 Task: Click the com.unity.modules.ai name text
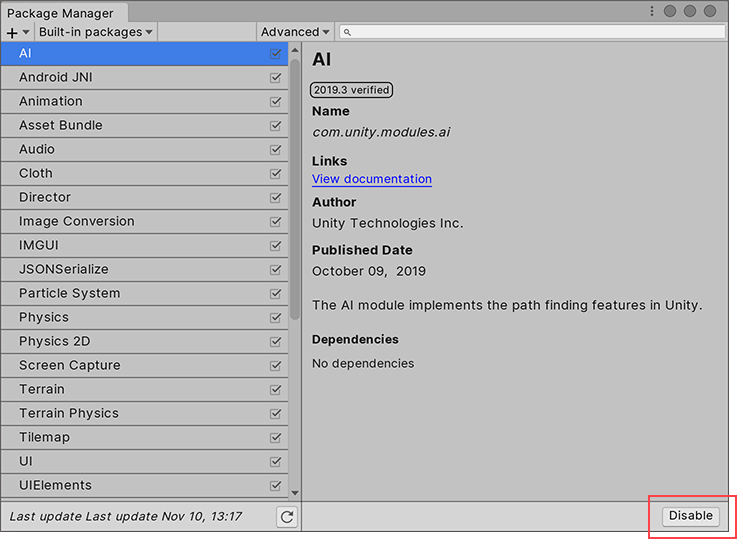click(381, 132)
